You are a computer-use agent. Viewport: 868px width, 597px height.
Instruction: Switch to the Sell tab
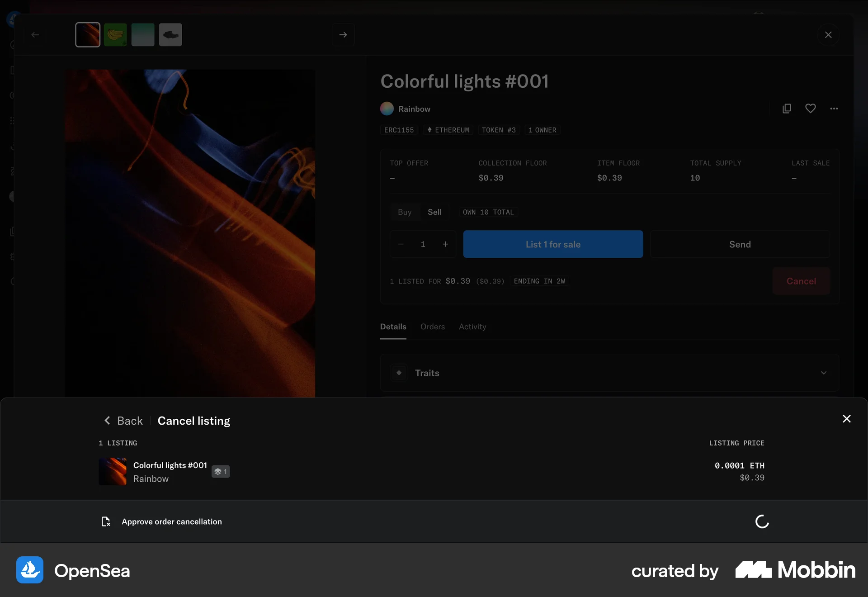[434, 212]
